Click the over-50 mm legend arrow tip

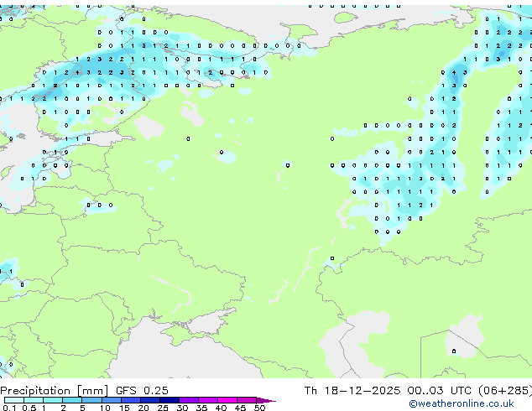[x=266, y=401]
